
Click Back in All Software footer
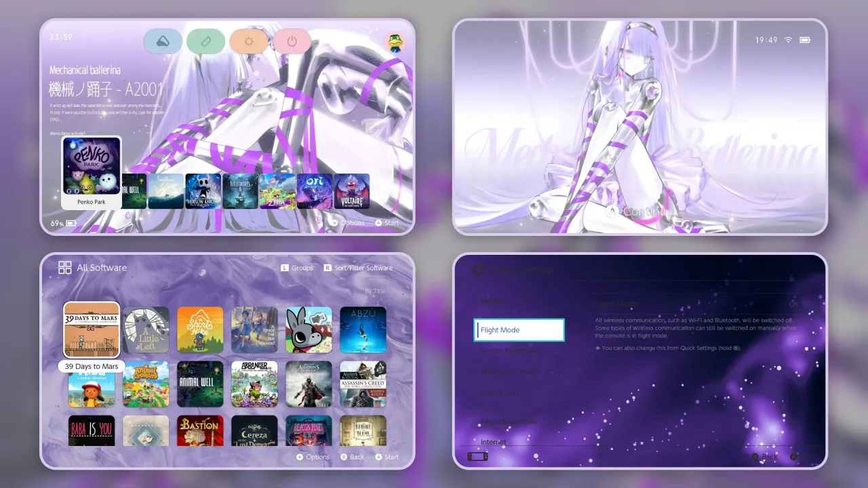point(353,457)
